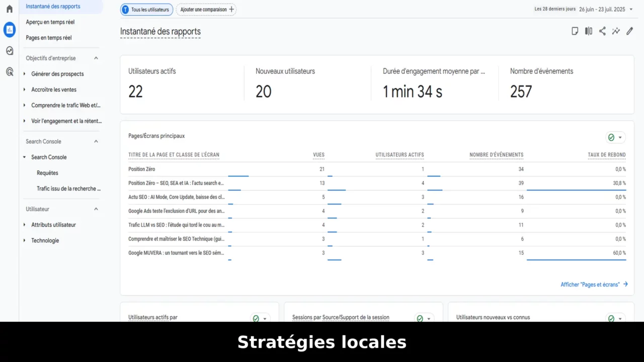Click the TAUX DE REBOND column header

(607, 155)
